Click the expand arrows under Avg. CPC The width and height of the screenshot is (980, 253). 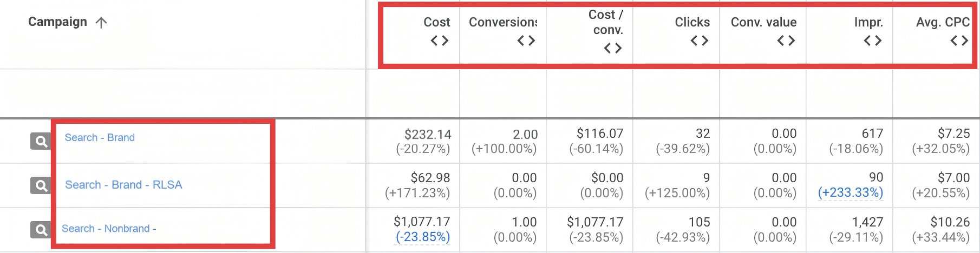pyautogui.click(x=959, y=41)
